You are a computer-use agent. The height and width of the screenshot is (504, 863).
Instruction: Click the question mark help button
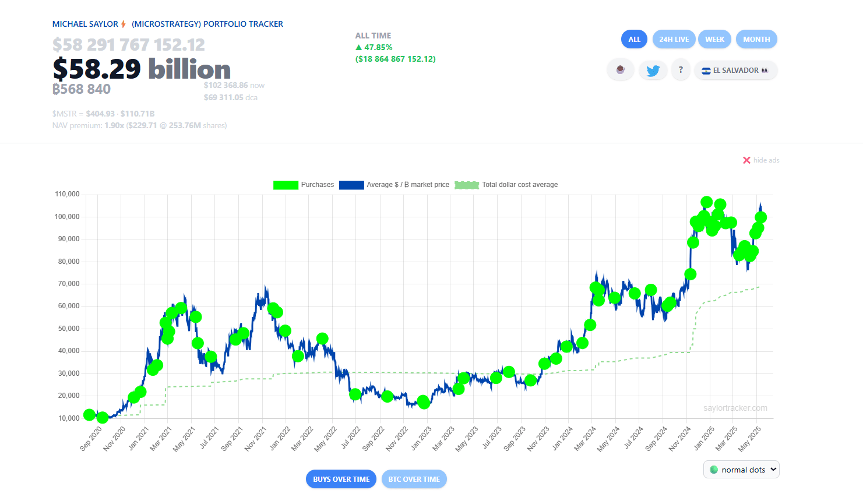pos(680,70)
